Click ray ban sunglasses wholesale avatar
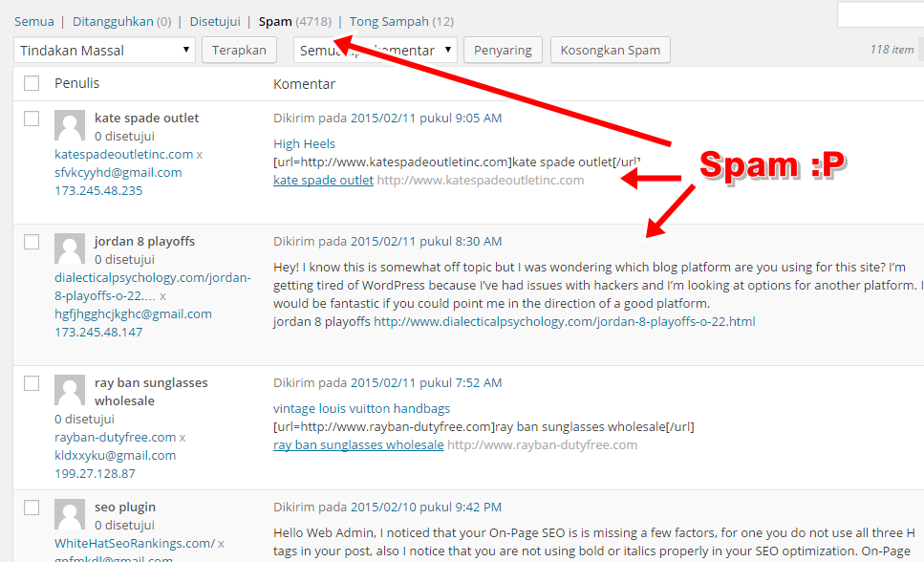 click(x=70, y=390)
